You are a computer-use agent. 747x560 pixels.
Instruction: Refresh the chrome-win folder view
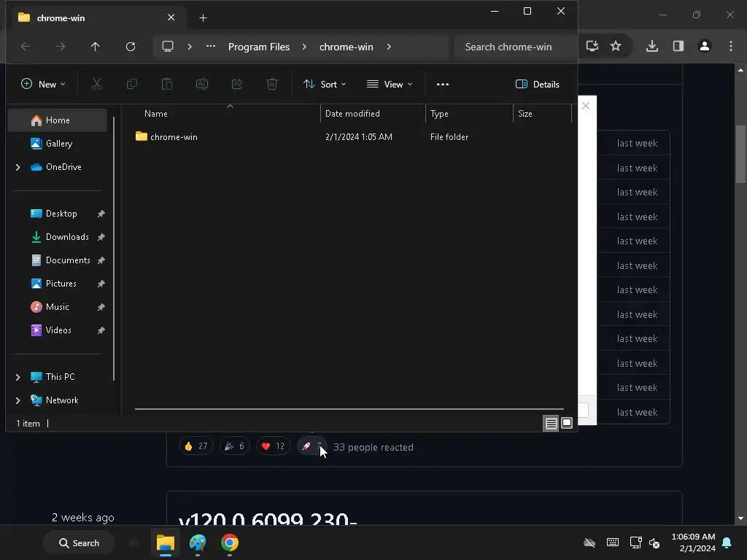[131, 47]
